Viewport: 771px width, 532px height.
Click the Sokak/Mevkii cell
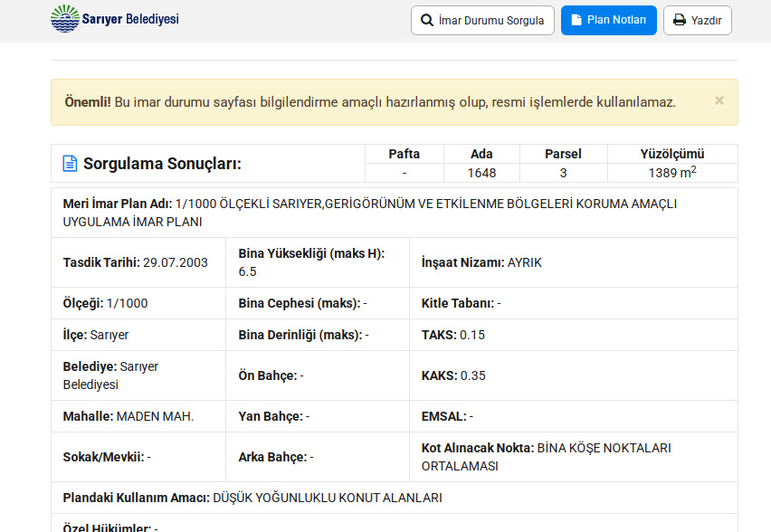[138, 457]
